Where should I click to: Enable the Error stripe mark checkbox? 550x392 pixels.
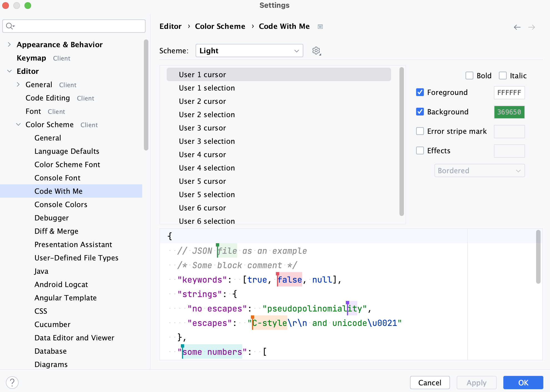pyautogui.click(x=420, y=131)
